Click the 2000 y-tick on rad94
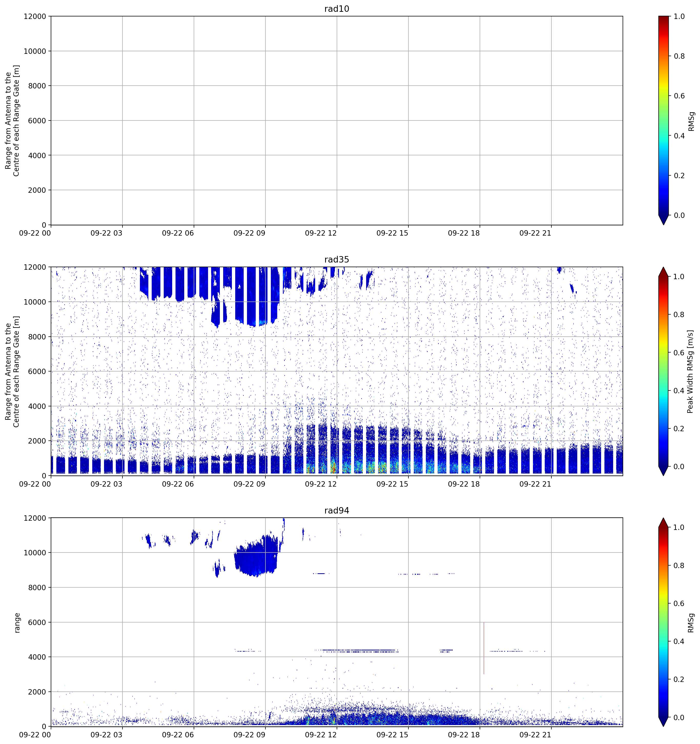Image resolution: width=700 pixels, height=744 pixels. (37, 692)
